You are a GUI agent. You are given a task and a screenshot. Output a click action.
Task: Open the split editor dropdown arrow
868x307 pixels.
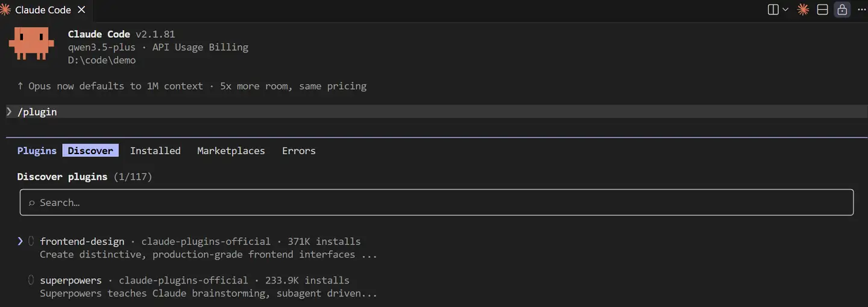tap(785, 10)
